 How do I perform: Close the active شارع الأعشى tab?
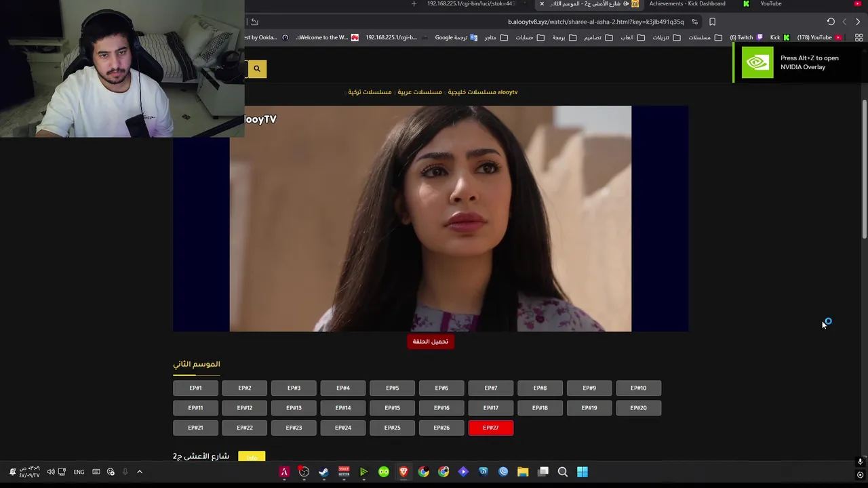click(542, 4)
